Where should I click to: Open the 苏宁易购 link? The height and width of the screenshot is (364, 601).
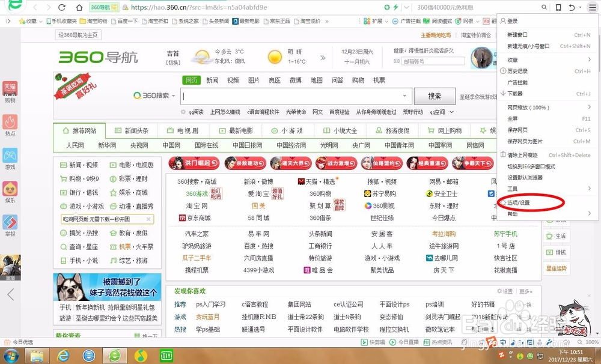[x=384, y=194]
